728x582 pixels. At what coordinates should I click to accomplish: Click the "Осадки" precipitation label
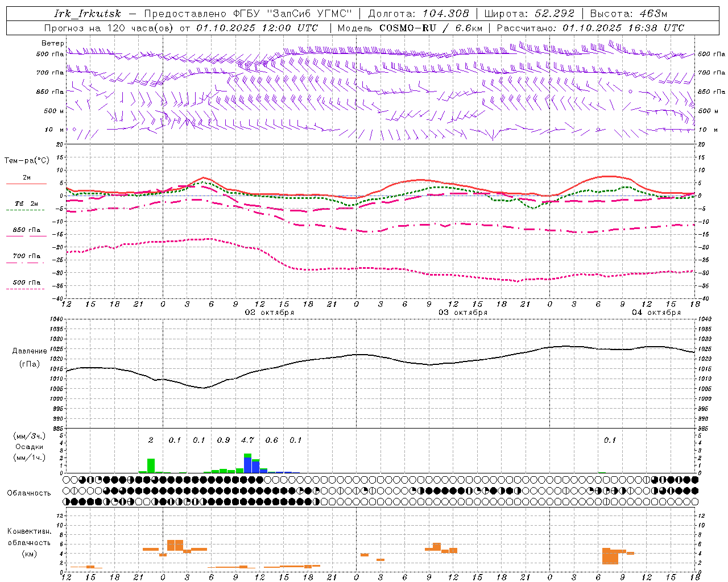pyautogui.click(x=30, y=447)
